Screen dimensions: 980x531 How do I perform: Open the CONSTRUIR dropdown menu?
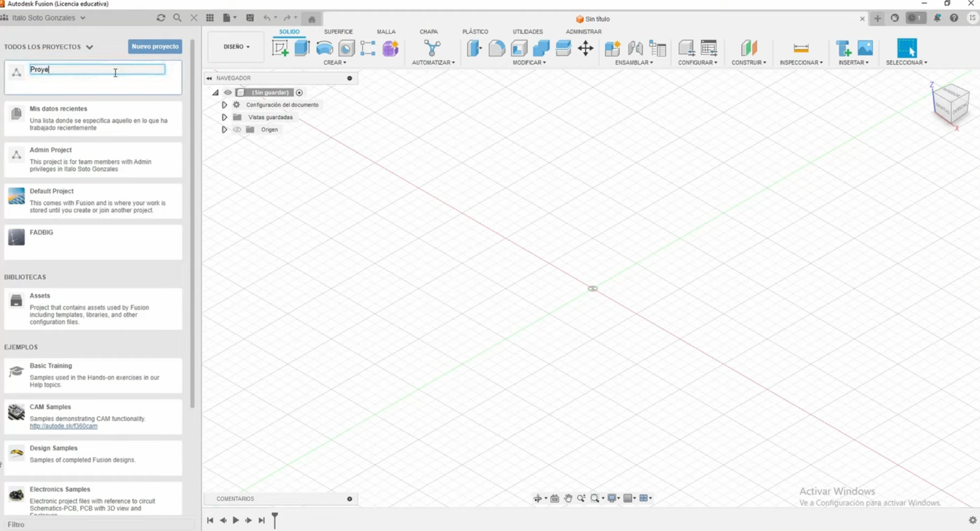(x=749, y=63)
